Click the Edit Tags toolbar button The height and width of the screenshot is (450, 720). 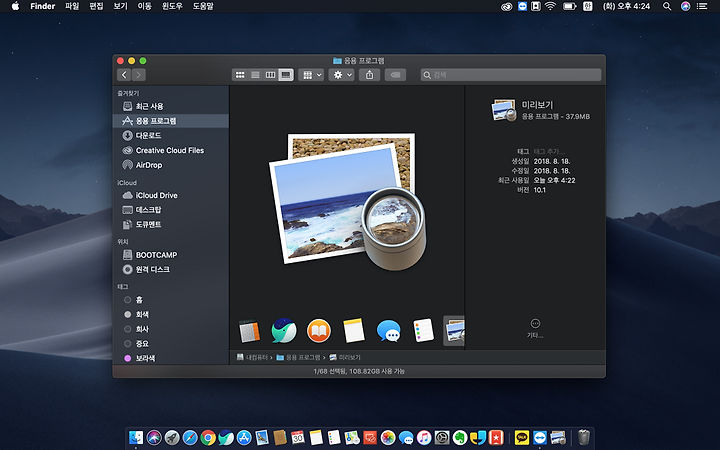395,75
